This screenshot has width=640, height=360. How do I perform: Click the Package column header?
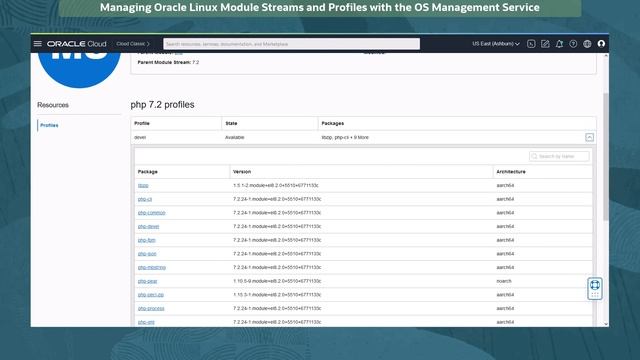pyautogui.click(x=148, y=172)
